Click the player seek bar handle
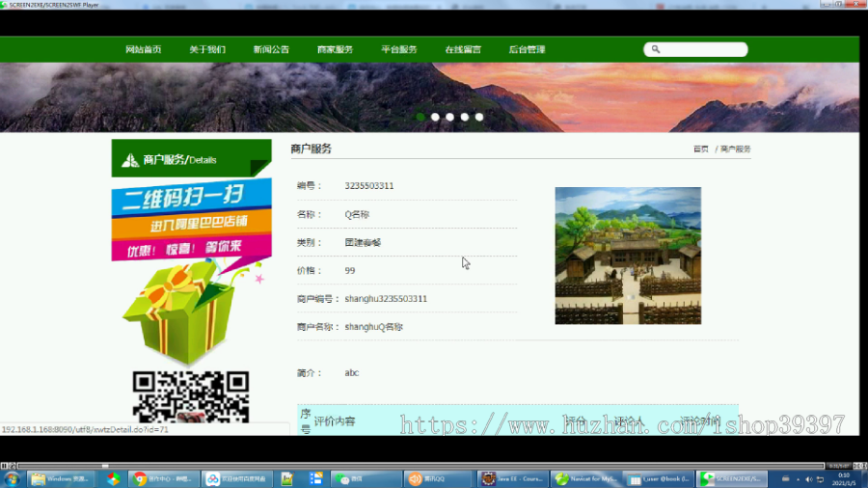This screenshot has height=488, width=868. [x=104, y=466]
